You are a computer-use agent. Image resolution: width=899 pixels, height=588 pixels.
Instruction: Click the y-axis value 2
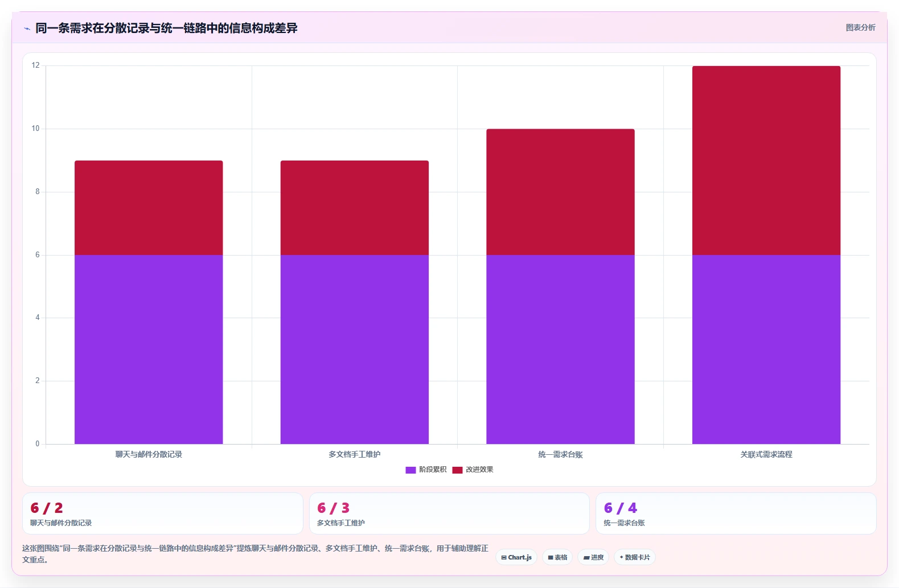click(x=38, y=381)
